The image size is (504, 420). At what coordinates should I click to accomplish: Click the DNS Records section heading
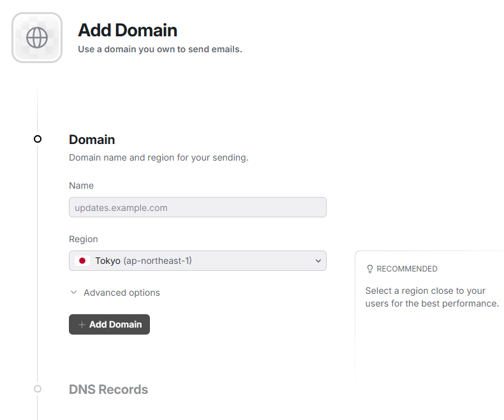click(x=108, y=389)
